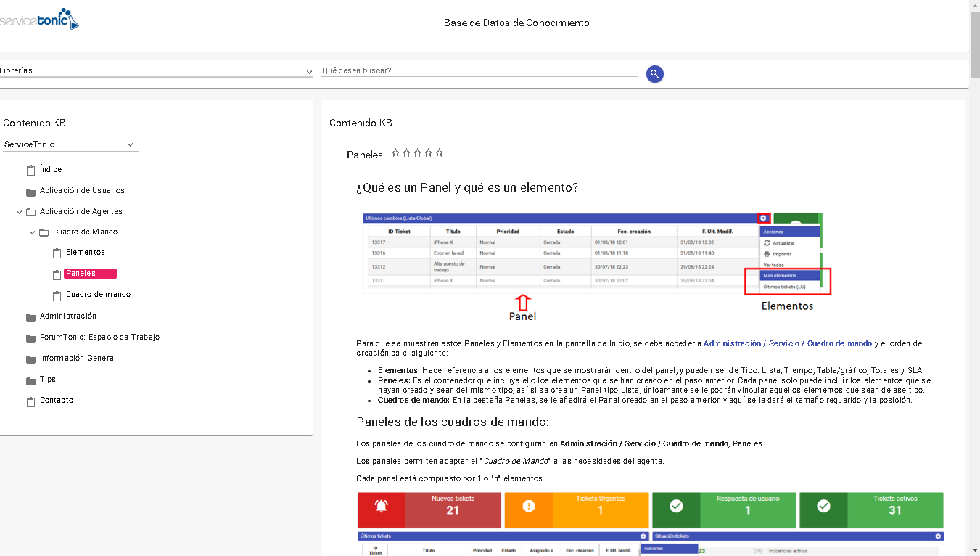Open the Contacto entry
The image size is (980, 556).
(x=57, y=400)
